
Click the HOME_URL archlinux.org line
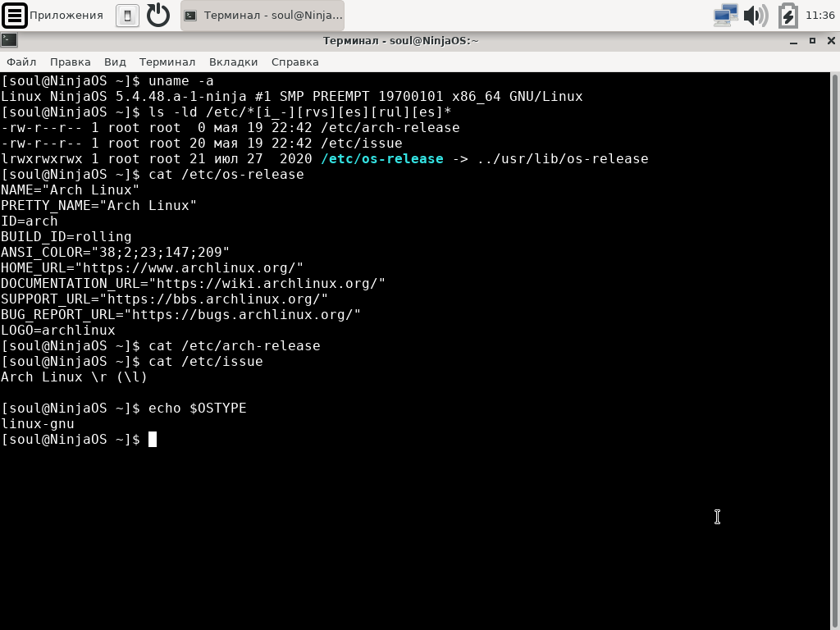click(x=152, y=268)
